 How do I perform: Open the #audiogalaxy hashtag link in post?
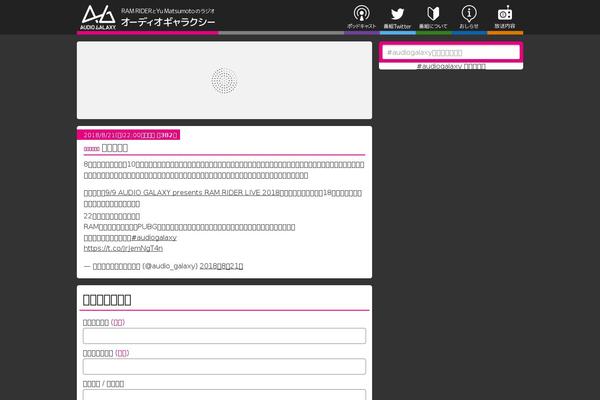pyautogui.click(x=154, y=238)
